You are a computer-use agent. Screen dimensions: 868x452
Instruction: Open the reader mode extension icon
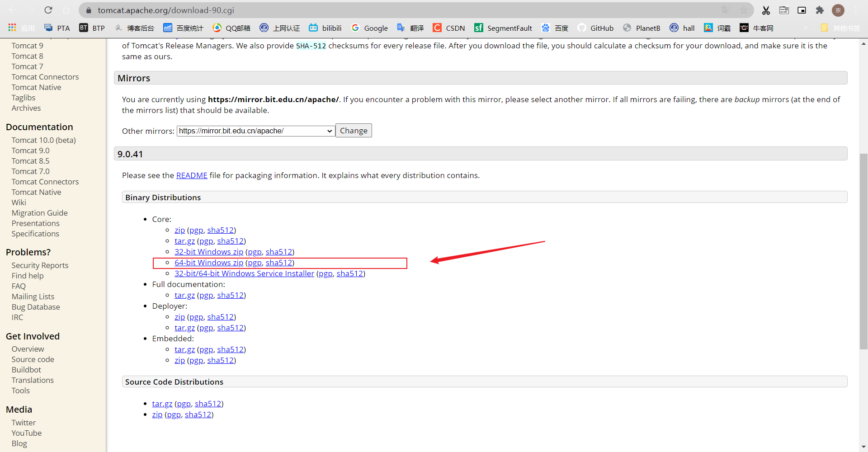click(x=784, y=10)
